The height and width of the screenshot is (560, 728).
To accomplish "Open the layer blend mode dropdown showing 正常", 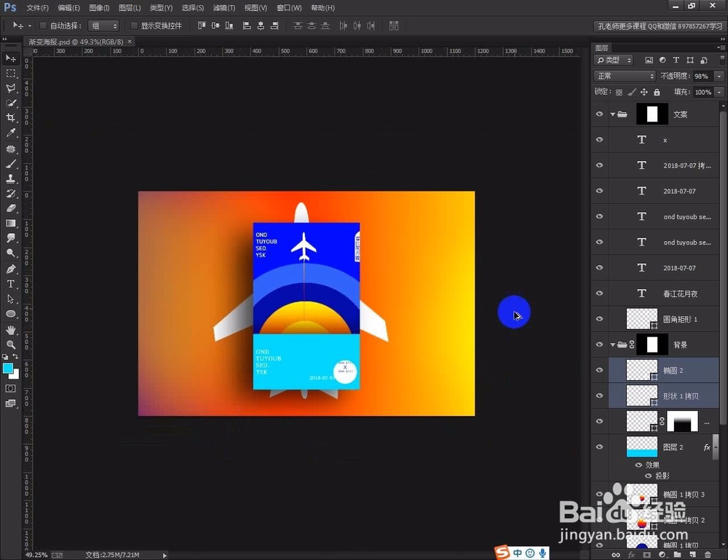I will (x=624, y=75).
